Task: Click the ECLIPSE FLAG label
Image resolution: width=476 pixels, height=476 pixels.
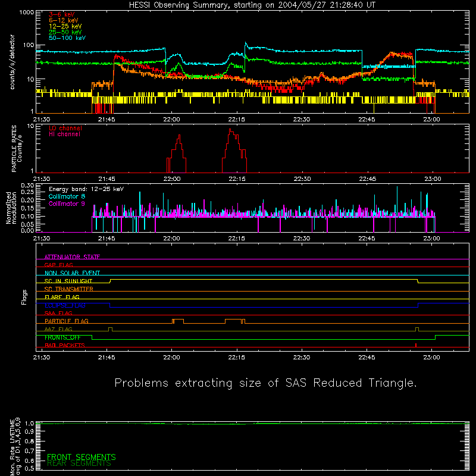Action: (65, 305)
